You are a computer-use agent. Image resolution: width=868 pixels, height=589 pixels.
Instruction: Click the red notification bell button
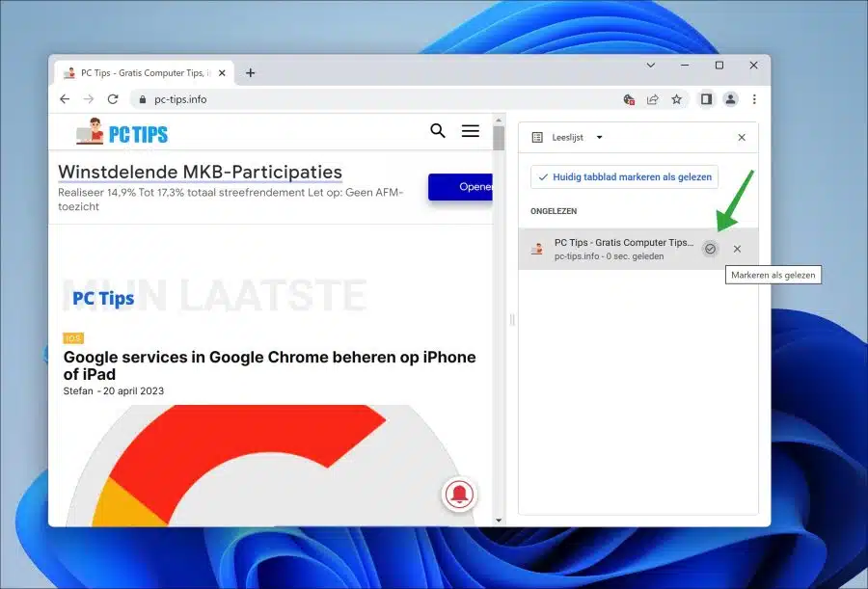click(459, 495)
